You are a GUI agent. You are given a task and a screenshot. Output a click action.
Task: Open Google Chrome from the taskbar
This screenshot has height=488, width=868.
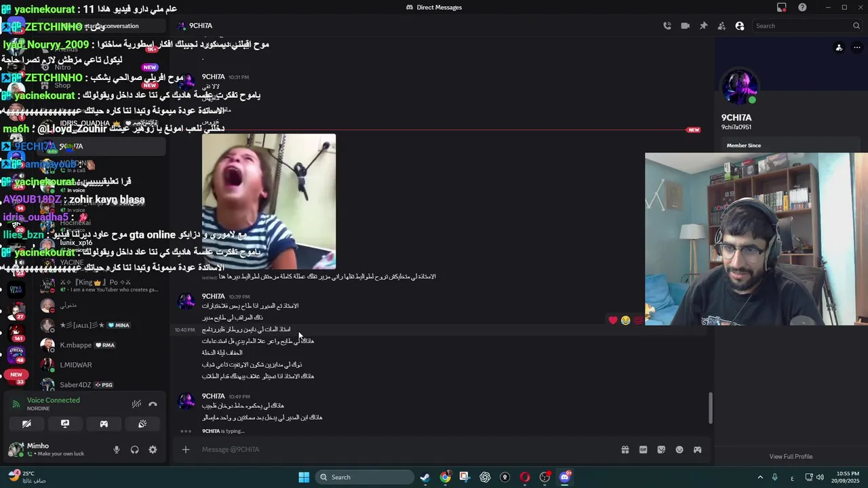[445, 477]
